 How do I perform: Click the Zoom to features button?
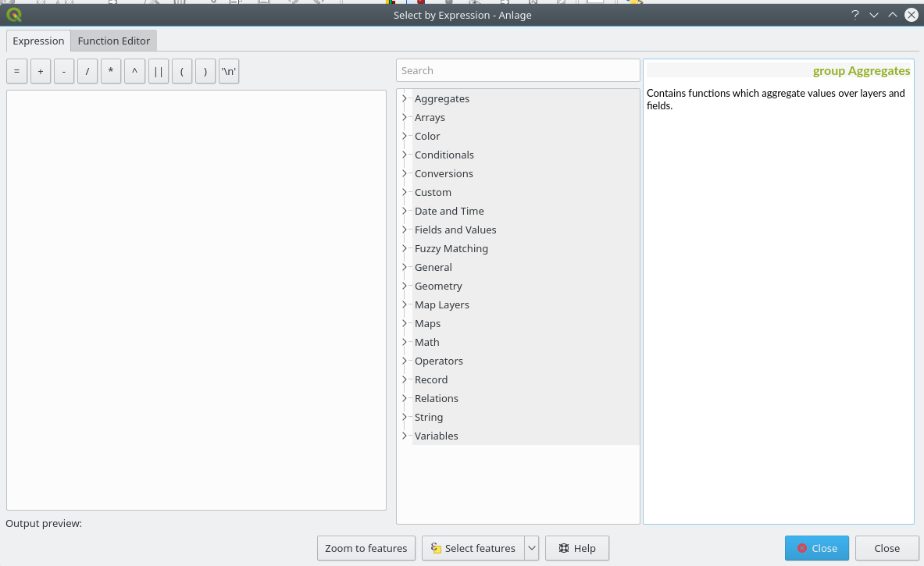coord(366,548)
